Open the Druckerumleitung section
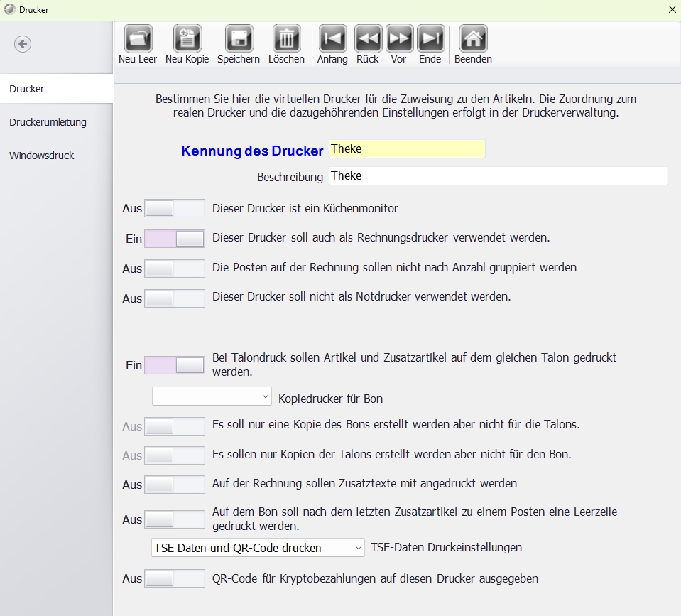Viewport: 681px width, 616px height. (x=48, y=122)
